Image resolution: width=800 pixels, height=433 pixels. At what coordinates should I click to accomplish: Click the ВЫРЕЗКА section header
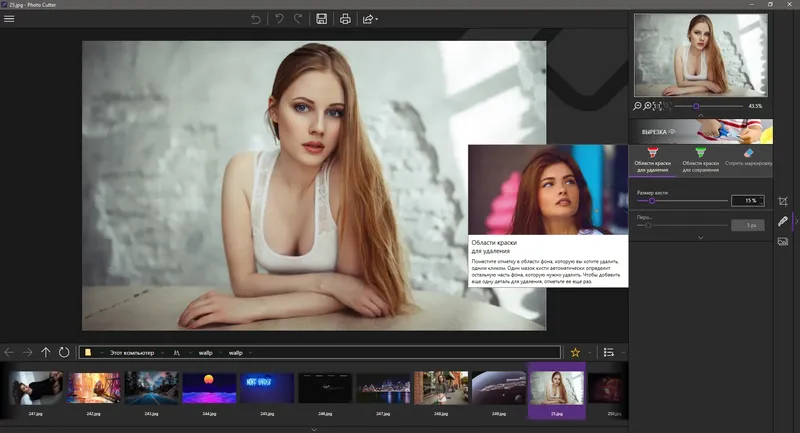[701, 132]
